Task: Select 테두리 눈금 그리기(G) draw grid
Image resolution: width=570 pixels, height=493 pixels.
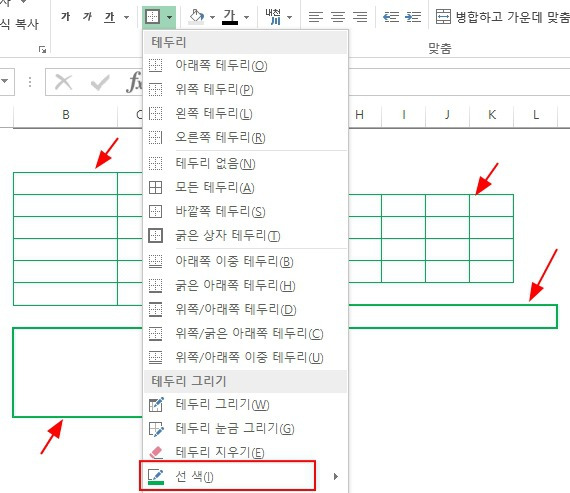Action: (245, 429)
